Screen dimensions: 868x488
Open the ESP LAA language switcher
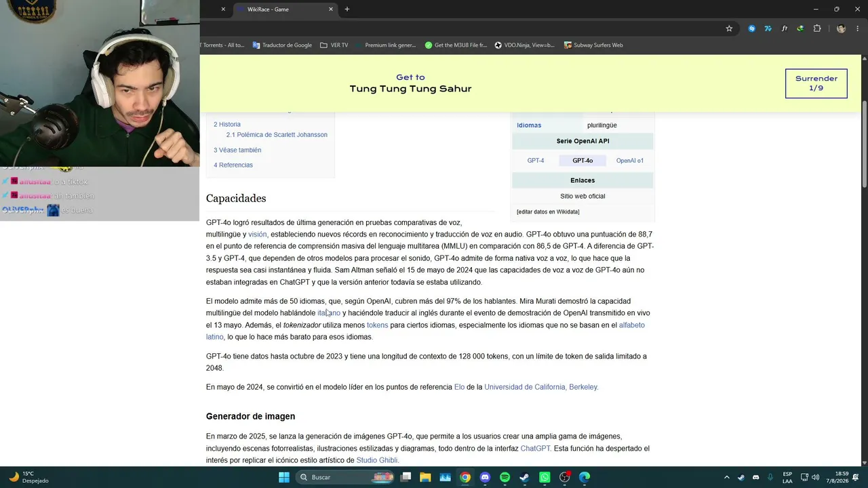[787, 477]
